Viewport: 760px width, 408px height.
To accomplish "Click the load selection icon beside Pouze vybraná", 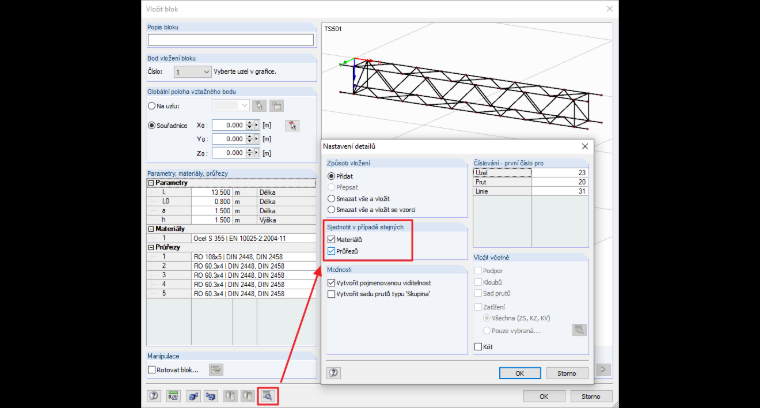I will click(x=579, y=330).
